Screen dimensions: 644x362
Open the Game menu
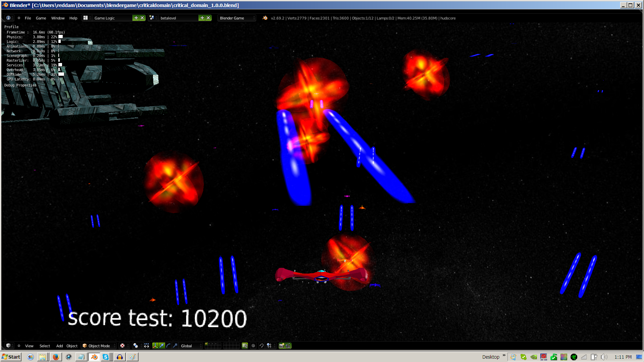click(x=40, y=18)
